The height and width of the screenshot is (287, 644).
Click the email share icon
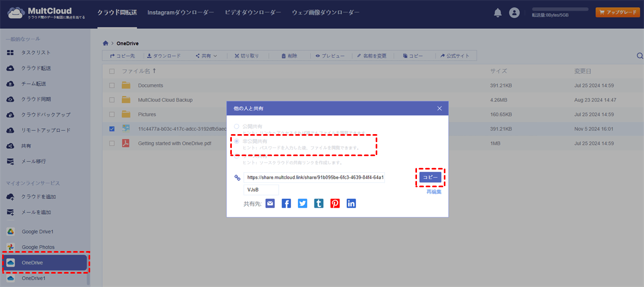[x=270, y=204]
